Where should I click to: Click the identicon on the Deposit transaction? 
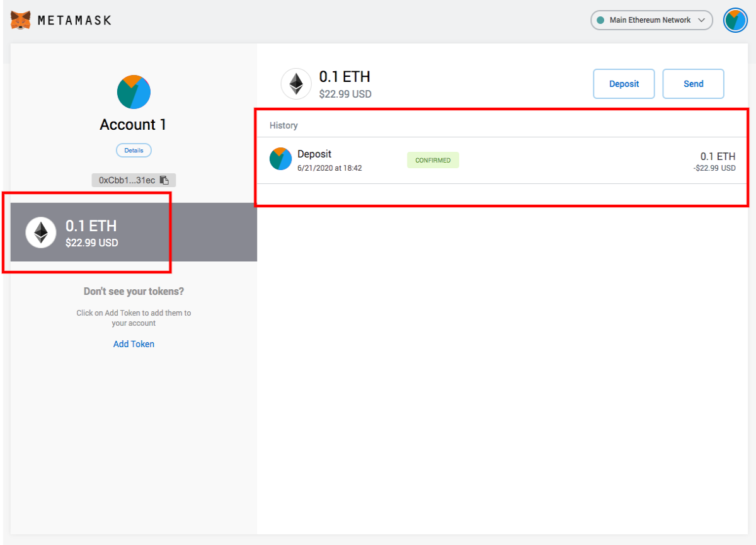click(x=280, y=159)
